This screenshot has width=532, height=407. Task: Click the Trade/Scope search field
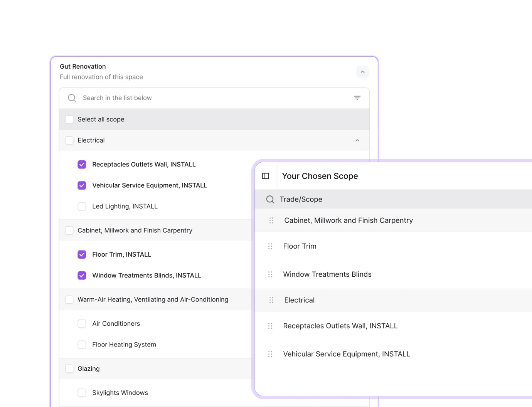(393, 199)
